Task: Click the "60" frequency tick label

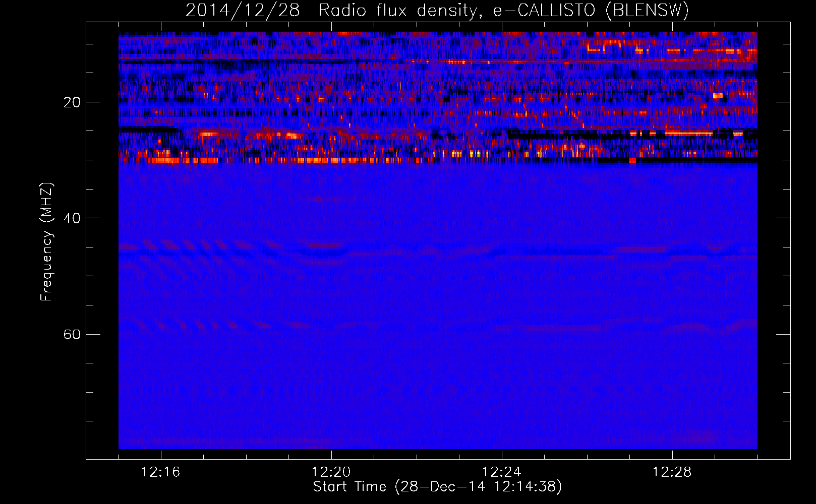Action: 72,335
